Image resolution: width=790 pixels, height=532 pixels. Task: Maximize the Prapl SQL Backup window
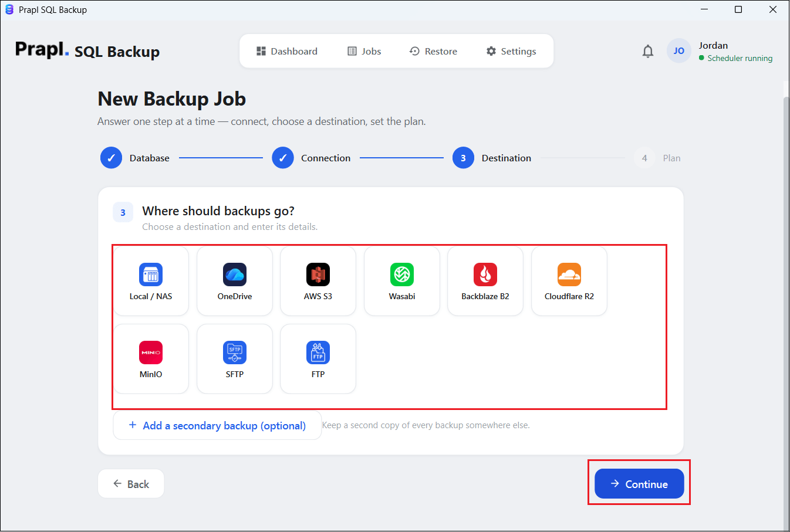(x=738, y=9)
